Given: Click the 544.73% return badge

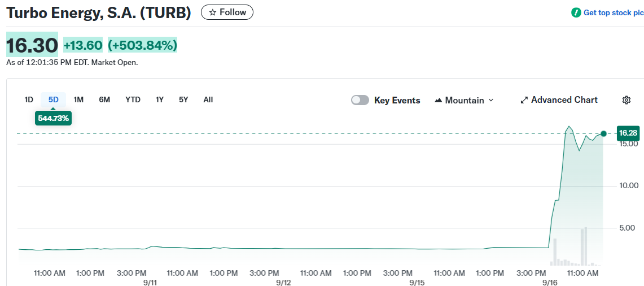Looking at the screenshot, I should tap(54, 119).
